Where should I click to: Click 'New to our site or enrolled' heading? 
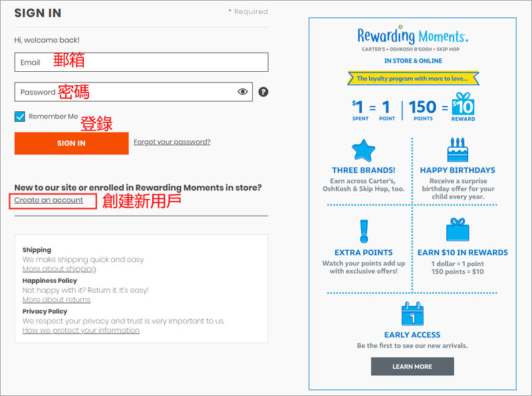coord(138,188)
